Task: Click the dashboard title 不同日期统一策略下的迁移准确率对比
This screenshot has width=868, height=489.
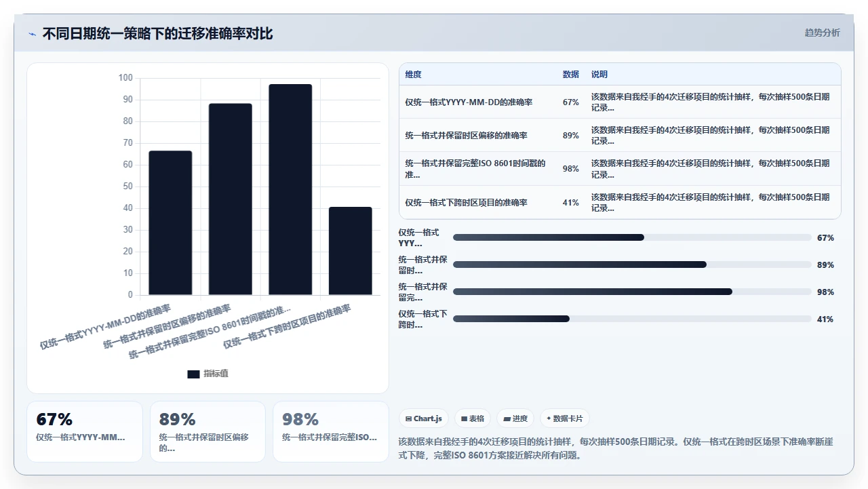Action: 157,34
